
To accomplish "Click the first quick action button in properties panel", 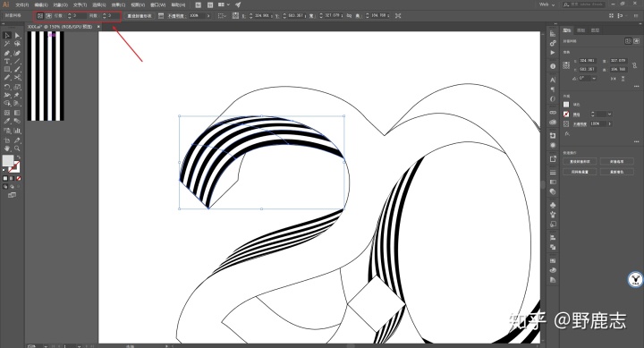I will 580,161.
